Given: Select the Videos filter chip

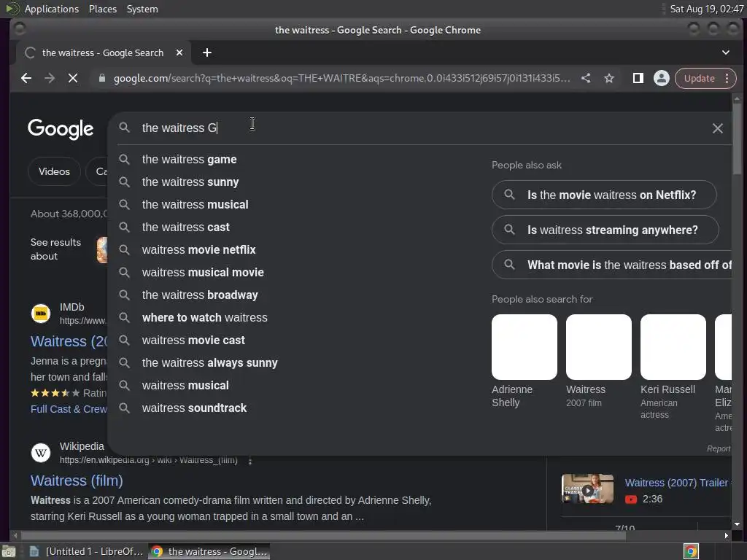Looking at the screenshot, I should (x=54, y=171).
